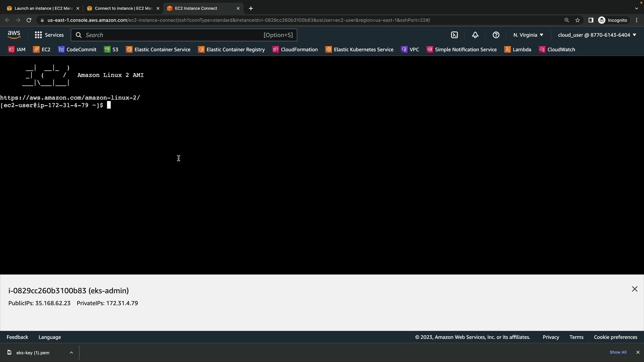Close the eks-admin instance info panel
The image size is (644, 362).
click(x=634, y=289)
